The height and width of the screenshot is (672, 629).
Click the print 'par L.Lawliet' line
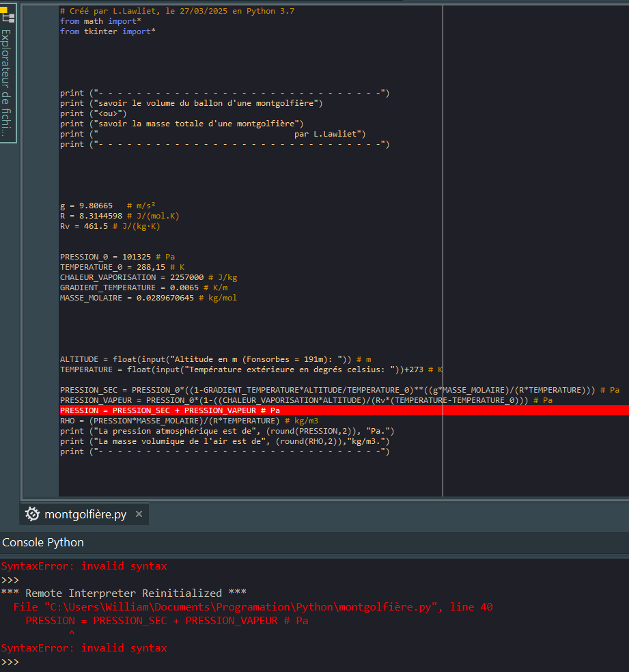tap(213, 134)
